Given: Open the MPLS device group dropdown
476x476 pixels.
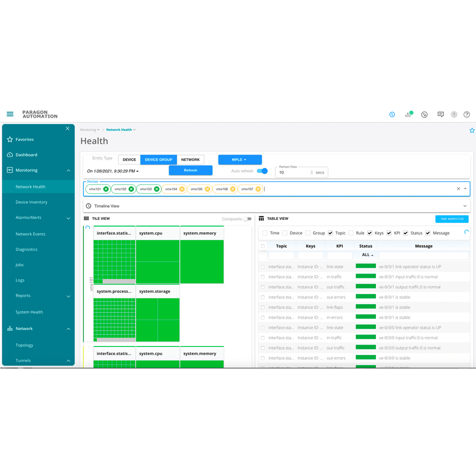Looking at the screenshot, I should click(x=240, y=159).
